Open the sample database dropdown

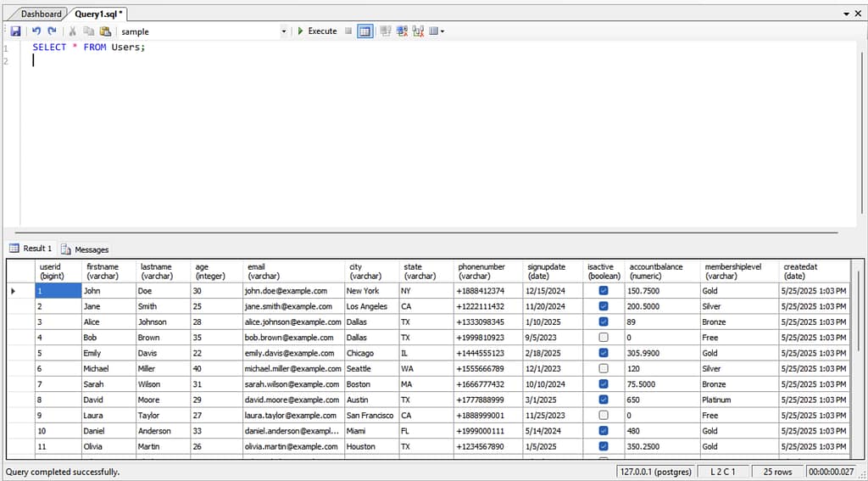284,31
